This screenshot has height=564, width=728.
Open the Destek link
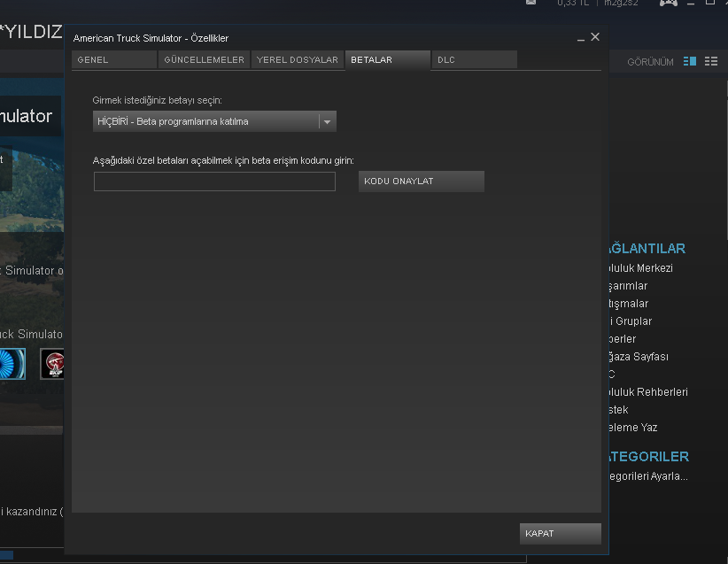(618, 409)
